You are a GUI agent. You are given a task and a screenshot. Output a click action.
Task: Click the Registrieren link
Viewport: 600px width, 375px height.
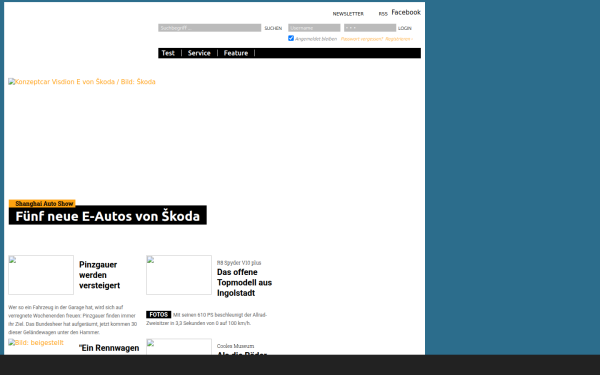point(399,39)
